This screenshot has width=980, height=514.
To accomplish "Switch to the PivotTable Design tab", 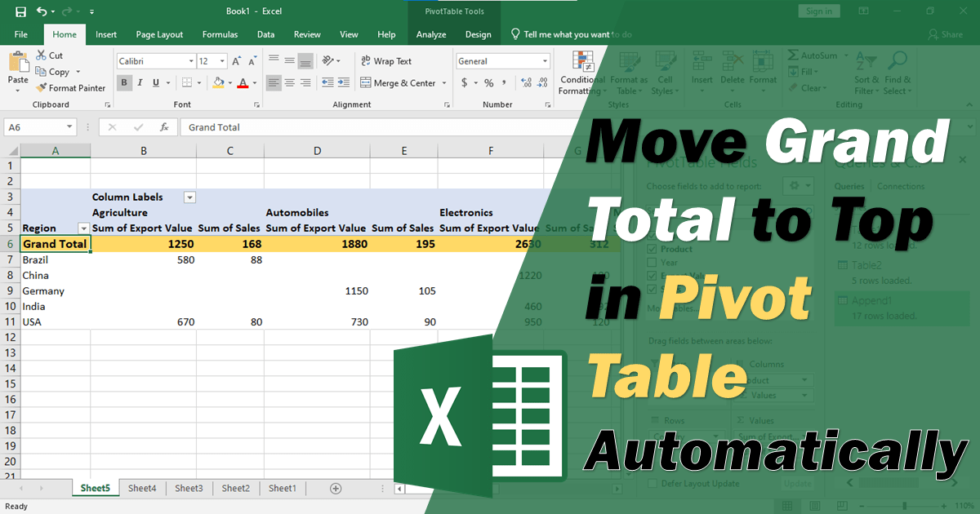I will [x=478, y=34].
